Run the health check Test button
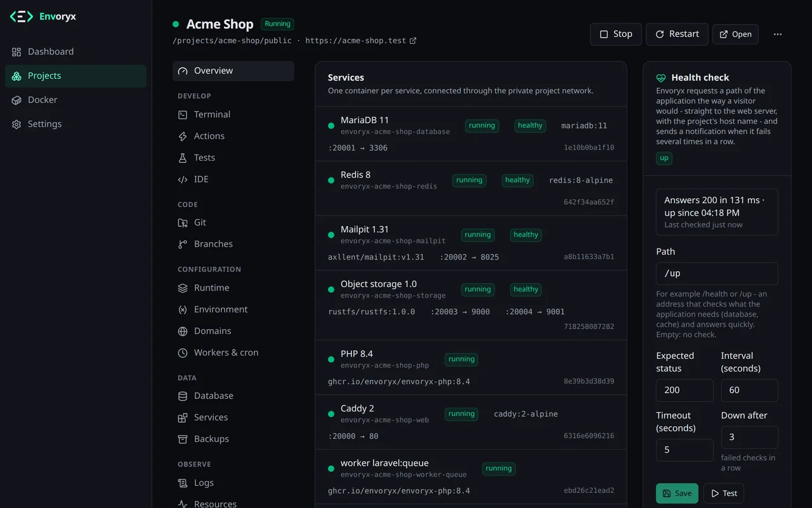This screenshot has width=812, height=508. click(724, 493)
